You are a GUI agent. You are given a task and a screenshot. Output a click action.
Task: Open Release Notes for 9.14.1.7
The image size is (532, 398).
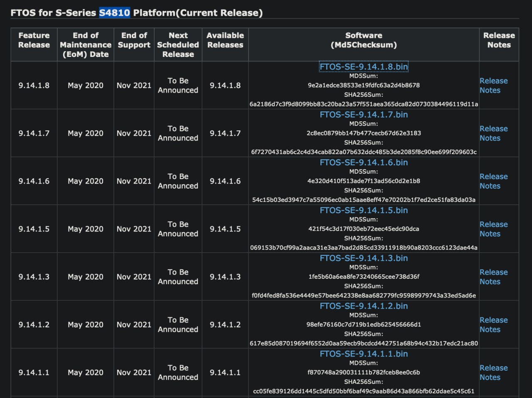493,133
